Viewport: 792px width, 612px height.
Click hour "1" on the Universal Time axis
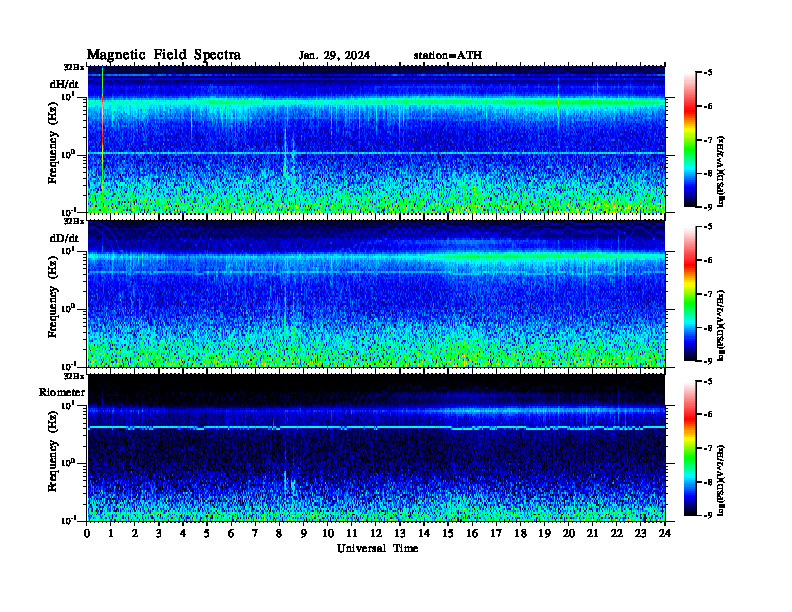click(x=111, y=534)
